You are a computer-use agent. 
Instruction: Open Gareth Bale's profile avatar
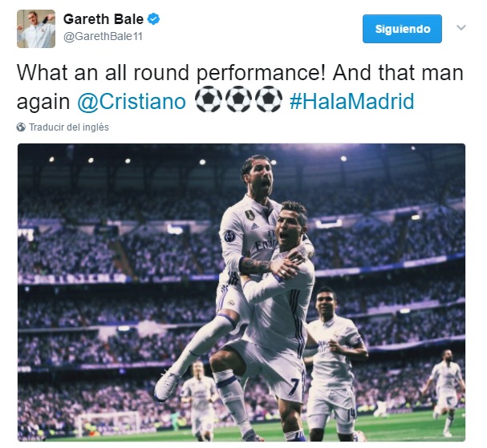click(36, 29)
